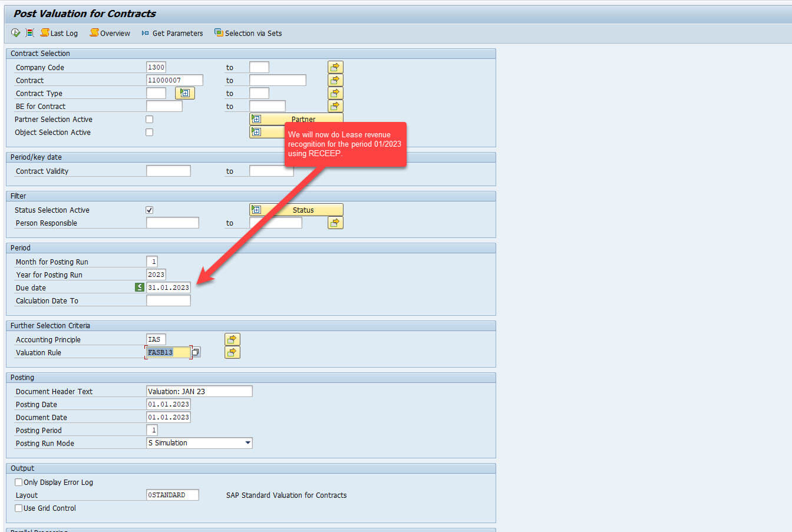Click Due date selection option icon
Viewport: 792px width, 532px height.
[139, 288]
